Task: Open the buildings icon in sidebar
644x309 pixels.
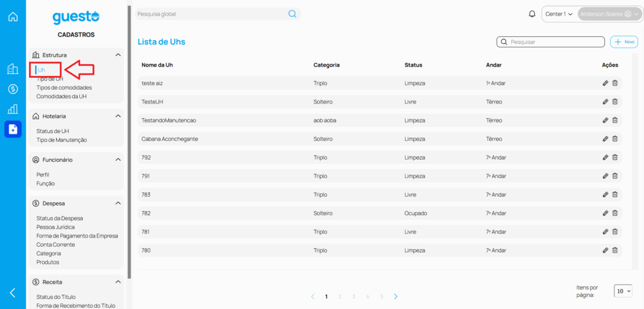Action: tap(13, 69)
